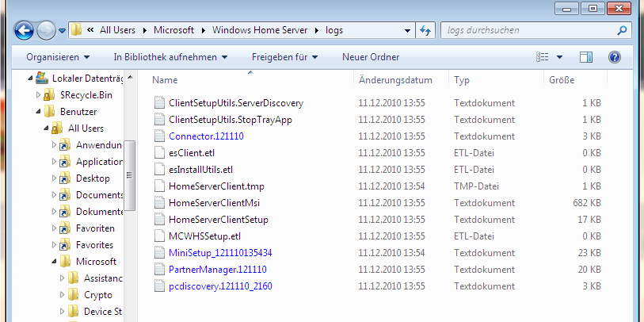Viewport: 644px width, 322px height.
Task: Expand the $Recycle.Bin tree node
Action: click(38, 95)
